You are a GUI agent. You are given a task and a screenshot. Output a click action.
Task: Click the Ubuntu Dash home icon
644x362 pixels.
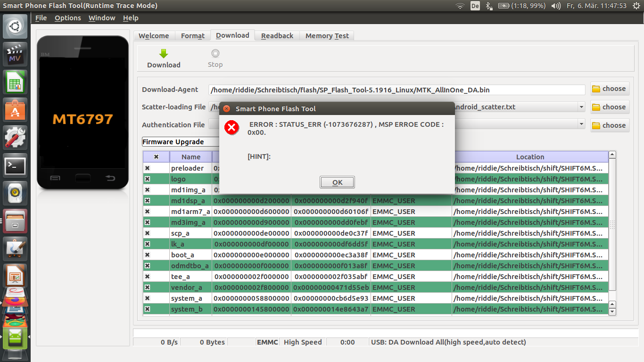tap(15, 26)
